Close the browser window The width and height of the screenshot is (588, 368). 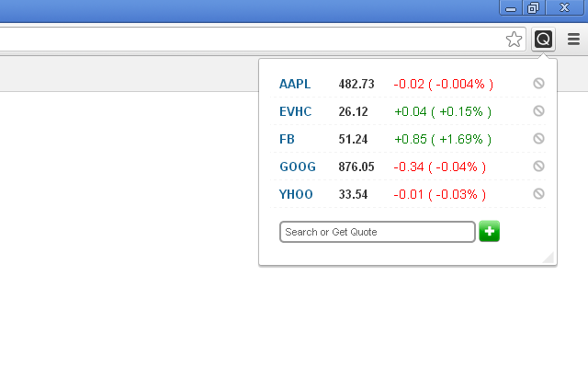point(564,8)
